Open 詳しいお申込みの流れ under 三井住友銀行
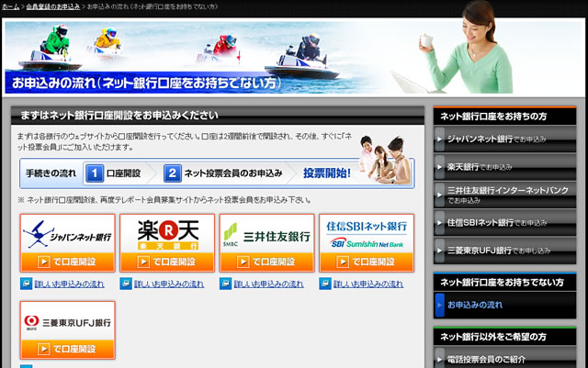Screen dimensions: 588x368 [269, 284]
